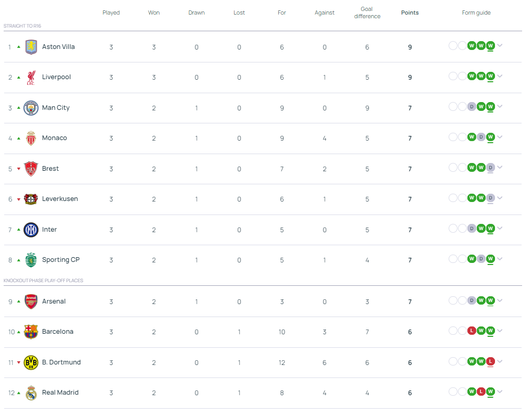Expand Real Madrid row chevron
The width and height of the screenshot is (532, 416).
coord(500,392)
